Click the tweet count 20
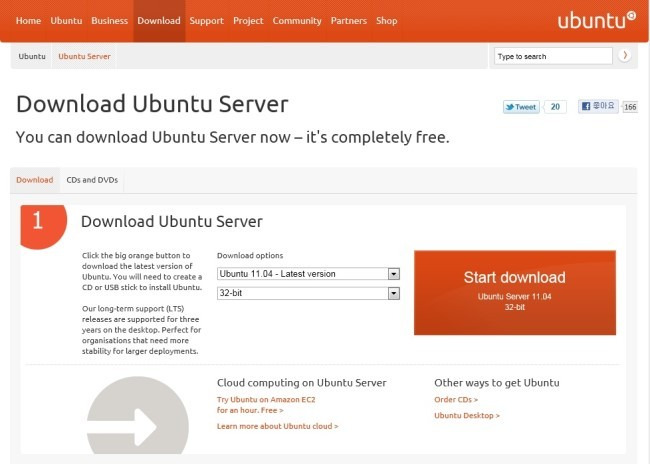650x464 pixels. coord(555,107)
